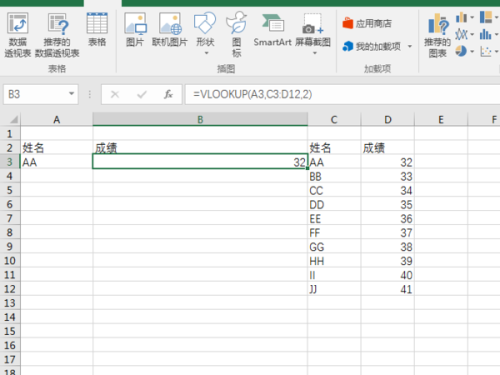Insert a statistic chart
The height and width of the screenshot is (375, 500).
pos(486,34)
